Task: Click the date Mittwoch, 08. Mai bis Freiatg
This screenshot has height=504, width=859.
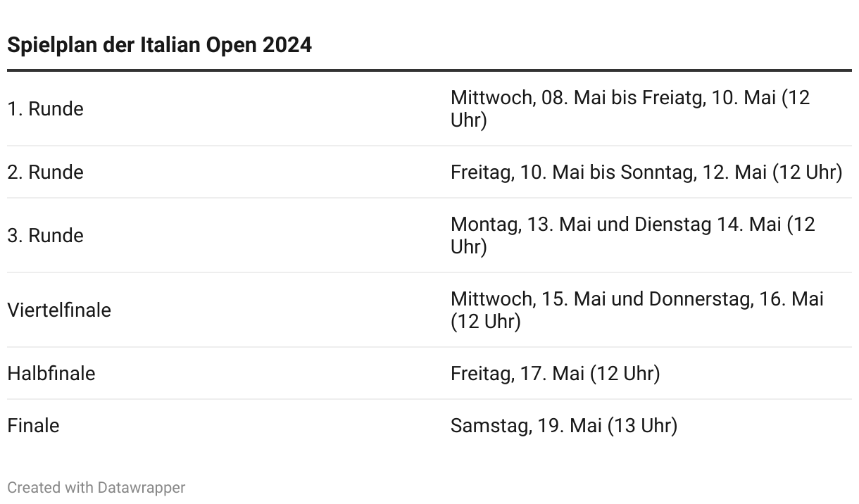Action: click(x=577, y=98)
